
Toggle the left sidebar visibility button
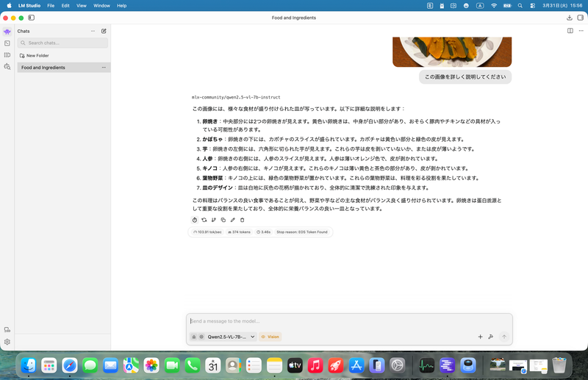(32, 18)
